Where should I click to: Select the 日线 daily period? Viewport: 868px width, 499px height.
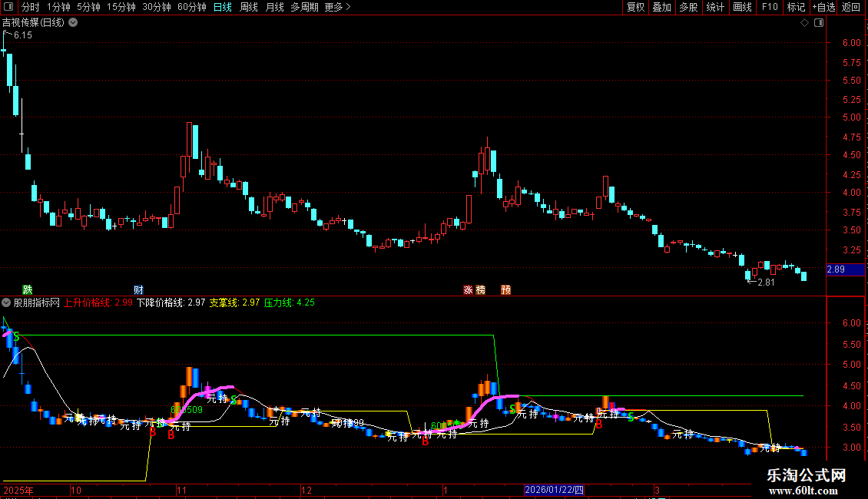223,7
